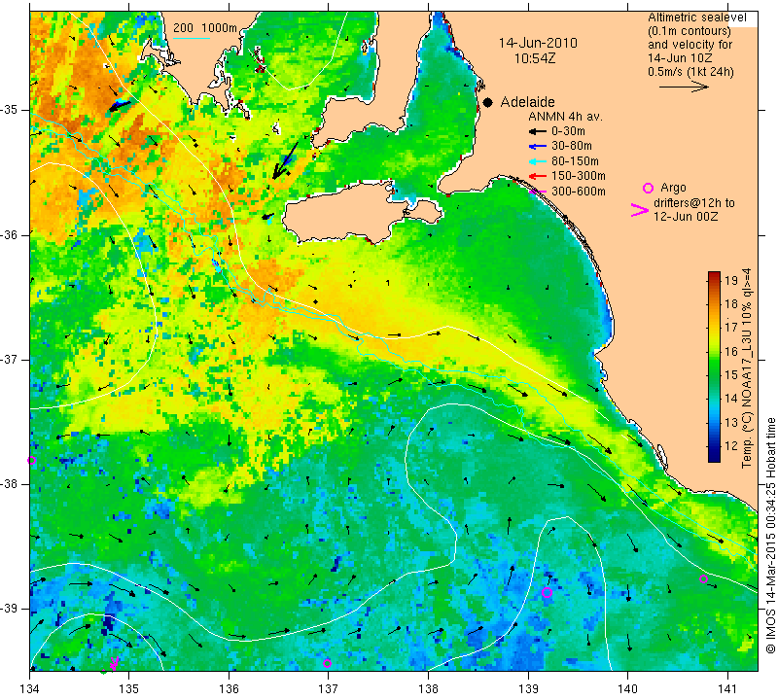Click the Altimetric sealevel heading text
Viewport: 778px width, 700px height.
pos(696,17)
